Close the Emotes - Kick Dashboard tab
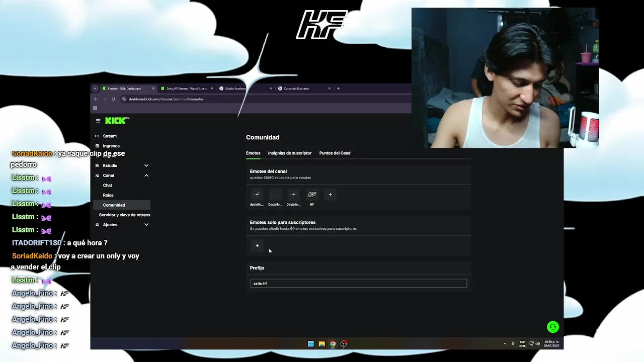Viewport: 644px width, 362px height. point(153,88)
